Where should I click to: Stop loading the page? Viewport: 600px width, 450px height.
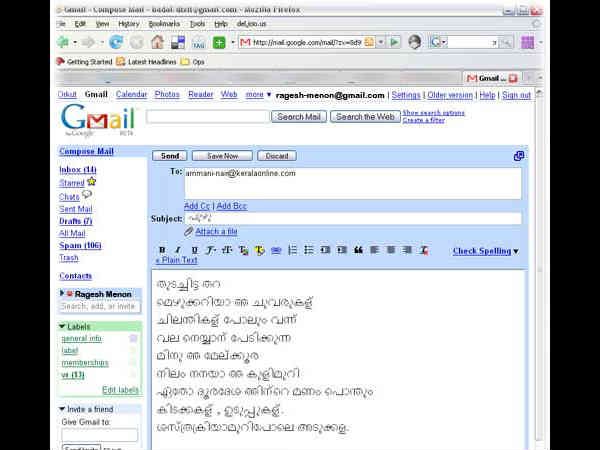click(x=136, y=42)
